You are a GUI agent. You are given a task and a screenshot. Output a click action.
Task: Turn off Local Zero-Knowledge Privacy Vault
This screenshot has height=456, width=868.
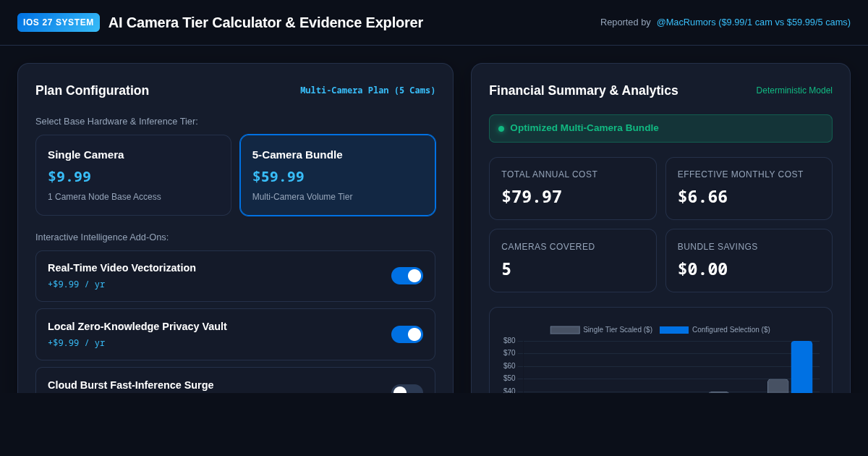pyautogui.click(x=407, y=334)
